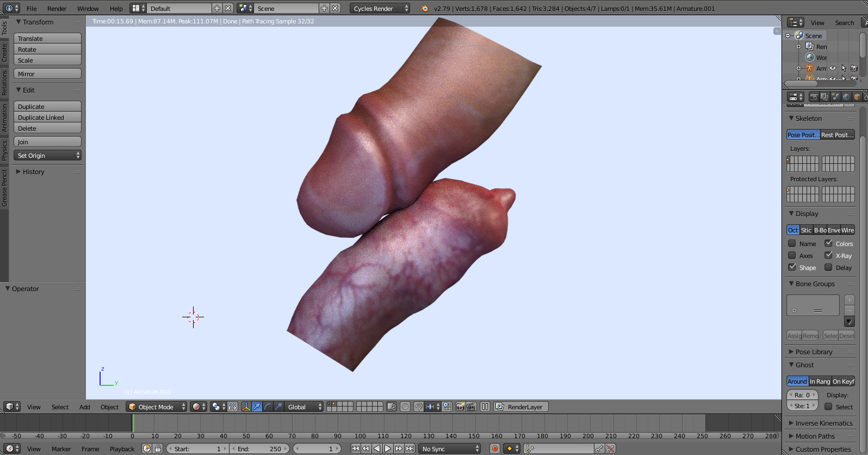Viewport: 868px width, 455px height.
Task: Enable the Name checkbox in Display
Action: [x=792, y=243]
